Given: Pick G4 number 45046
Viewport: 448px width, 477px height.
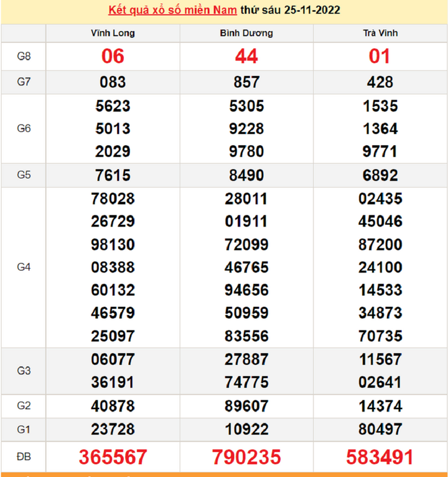Looking at the screenshot, I should 380,222.
